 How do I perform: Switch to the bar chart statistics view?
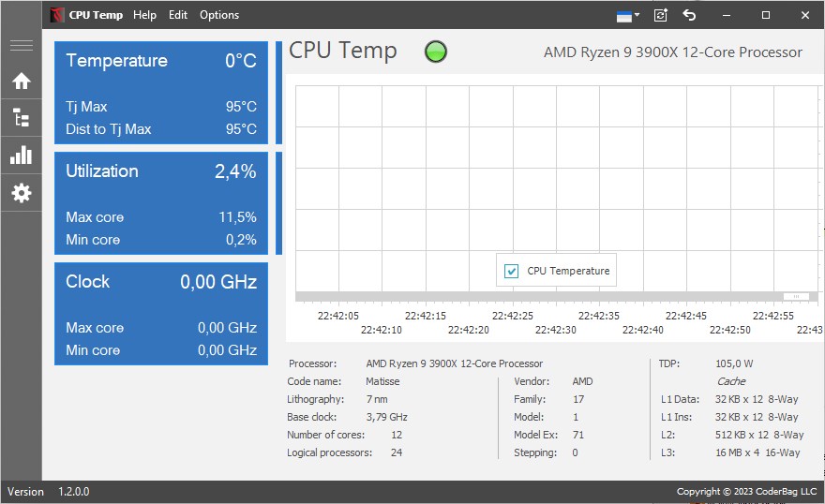pyautogui.click(x=21, y=156)
